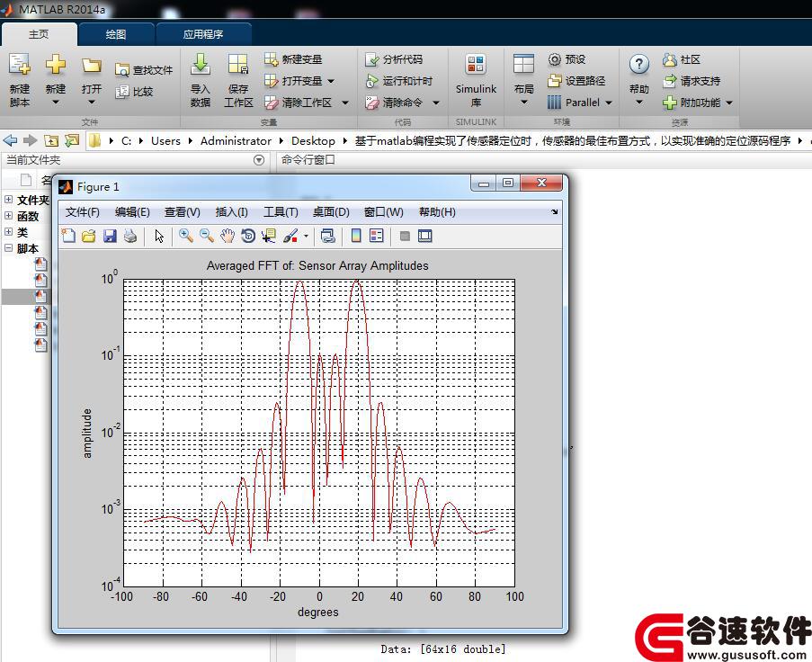Select the Zoom In tool in Figure 1
The image size is (812, 662).
click(x=185, y=236)
